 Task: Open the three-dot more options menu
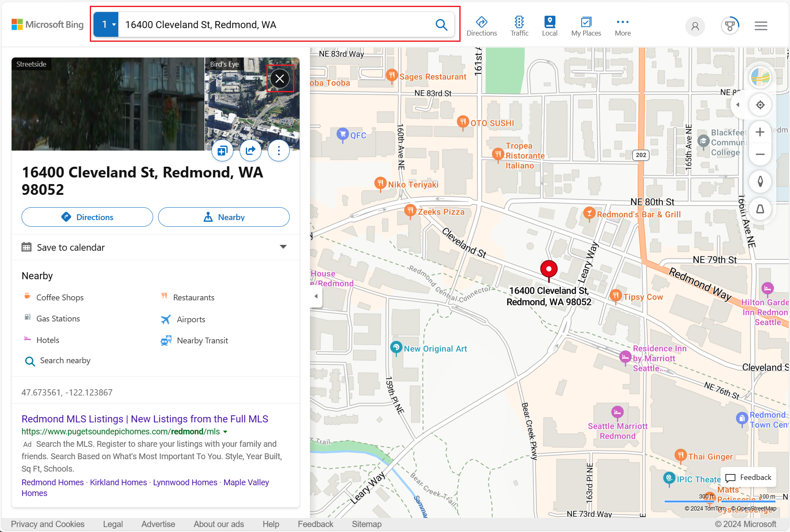point(279,151)
